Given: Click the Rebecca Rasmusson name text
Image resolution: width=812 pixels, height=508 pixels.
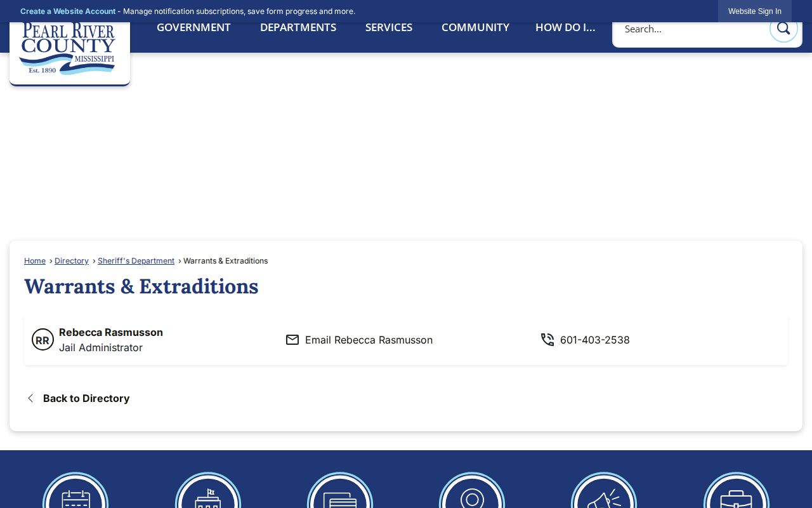Looking at the screenshot, I should click(x=111, y=332).
